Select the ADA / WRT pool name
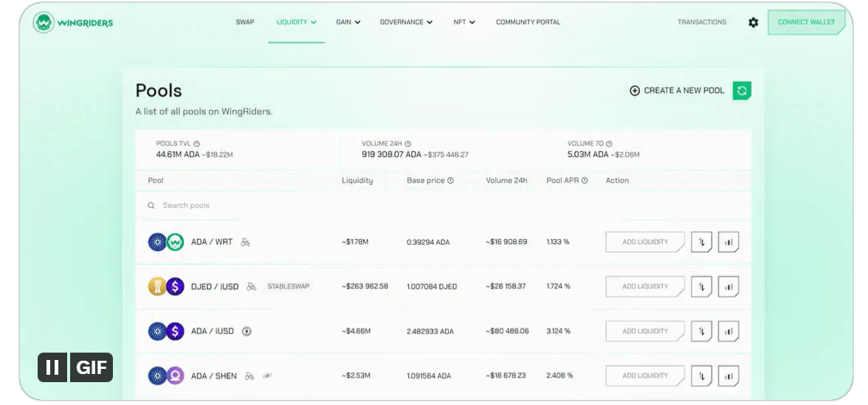This screenshot has width=868, height=405. pos(212,242)
